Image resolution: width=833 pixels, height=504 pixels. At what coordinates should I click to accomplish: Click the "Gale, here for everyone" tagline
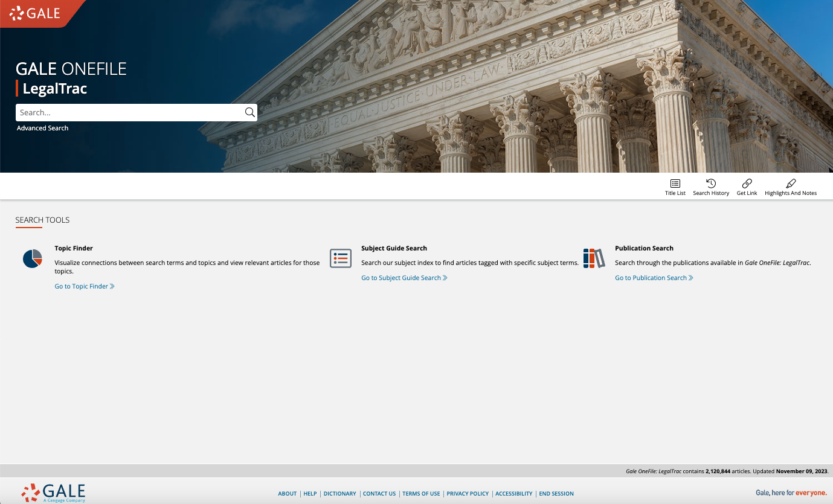click(x=791, y=493)
